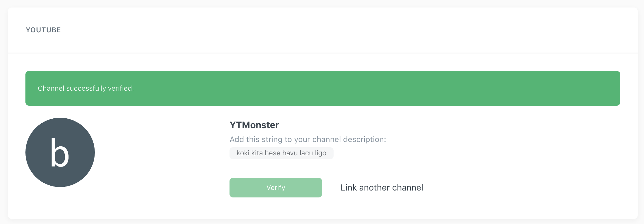644x224 pixels.
Task: Click the word havu in the verification string
Action: pos(290,153)
